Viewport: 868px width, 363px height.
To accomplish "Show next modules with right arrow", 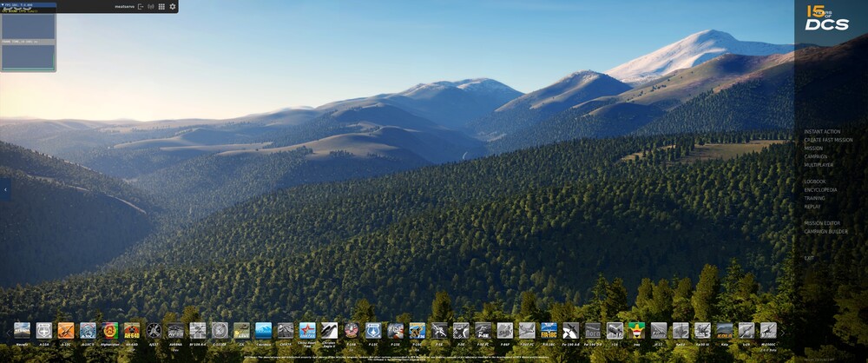I will coord(782,333).
